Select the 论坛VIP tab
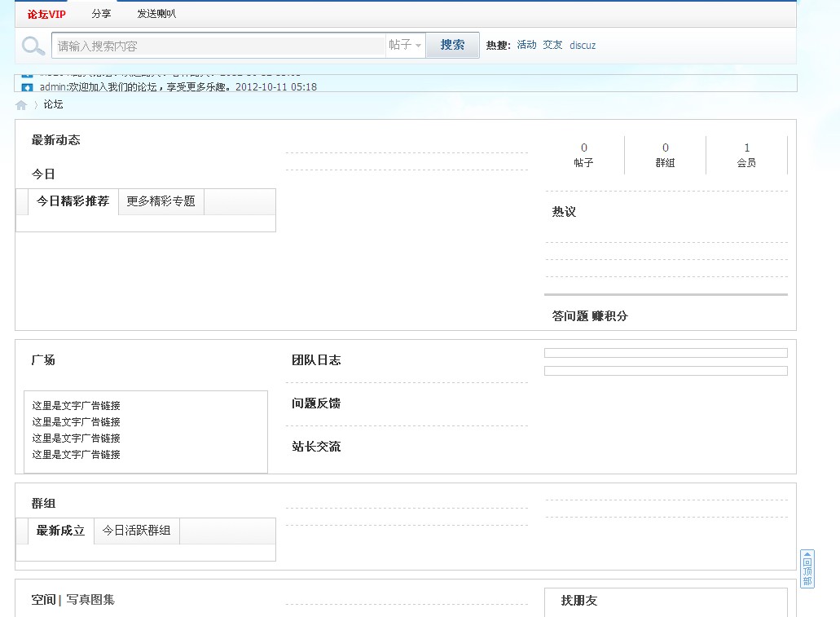This screenshot has width=840, height=617. (x=45, y=13)
